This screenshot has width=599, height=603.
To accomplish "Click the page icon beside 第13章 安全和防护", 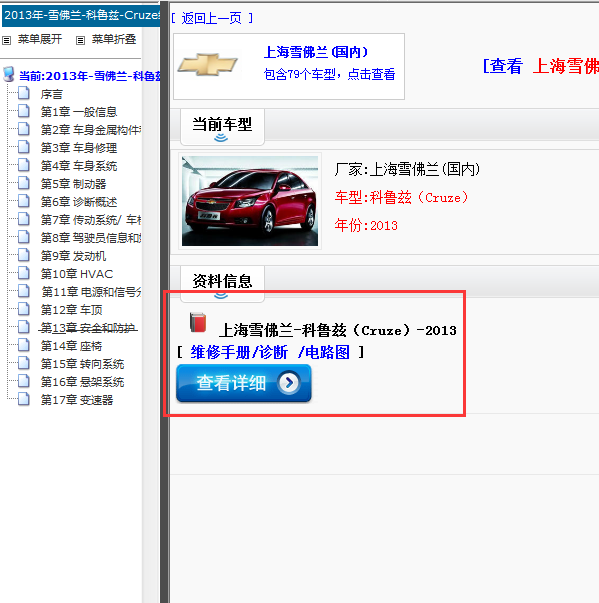I will pyautogui.click(x=24, y=327).
